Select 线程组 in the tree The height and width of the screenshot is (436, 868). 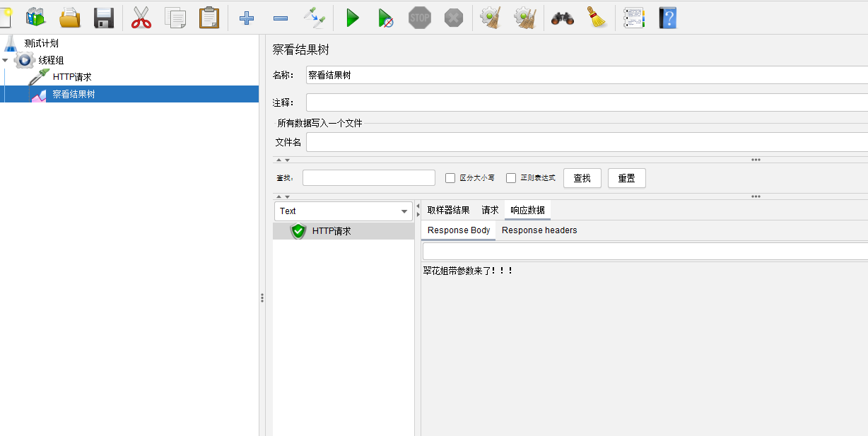click(x=51, y=60)
